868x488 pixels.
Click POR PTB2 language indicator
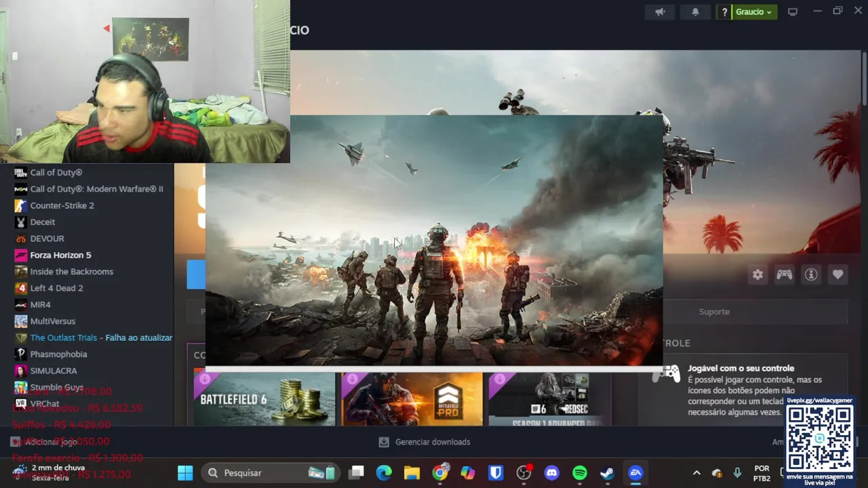pos(762,473)
